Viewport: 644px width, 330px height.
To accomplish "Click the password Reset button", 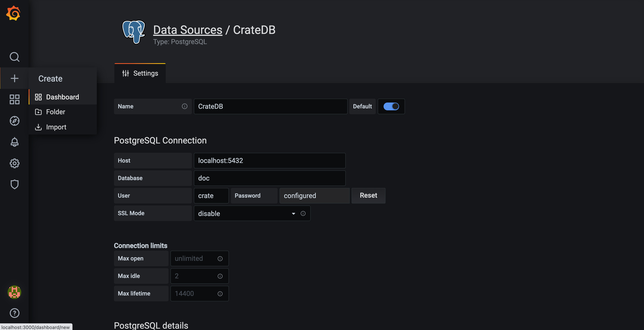I will (x=369, y=195).
